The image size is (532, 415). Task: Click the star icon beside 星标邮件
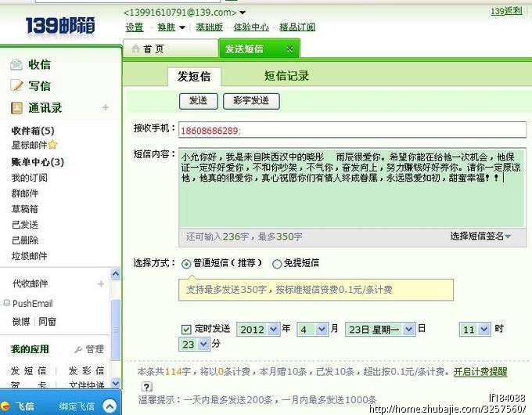pos(52,145)
